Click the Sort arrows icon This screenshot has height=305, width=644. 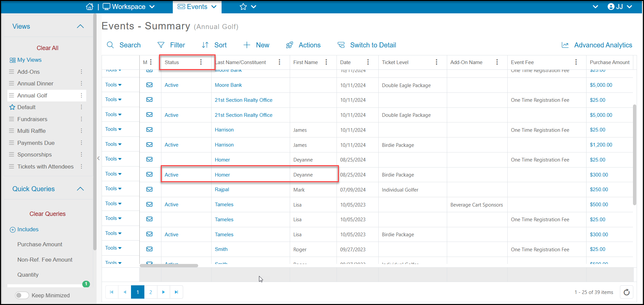coord(205,45)
